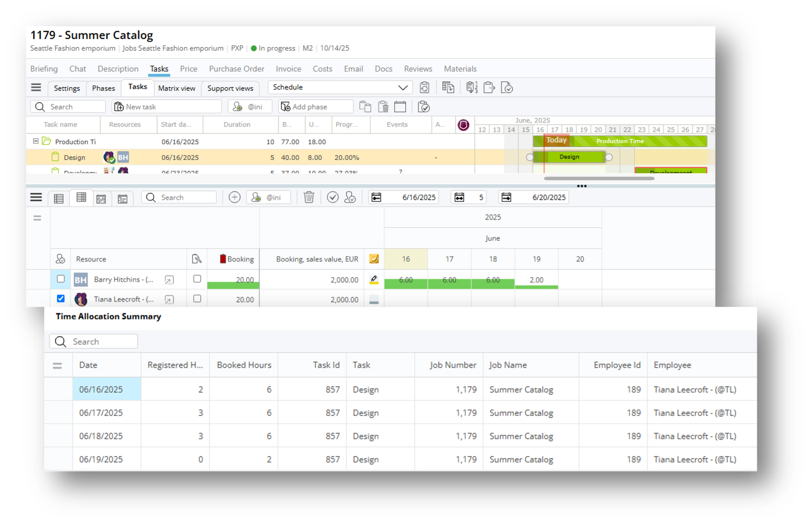The height and width of the screenshot is (526, 812).
Task: Switch to the calendar chart resource view icon
Action: point(101,199)
